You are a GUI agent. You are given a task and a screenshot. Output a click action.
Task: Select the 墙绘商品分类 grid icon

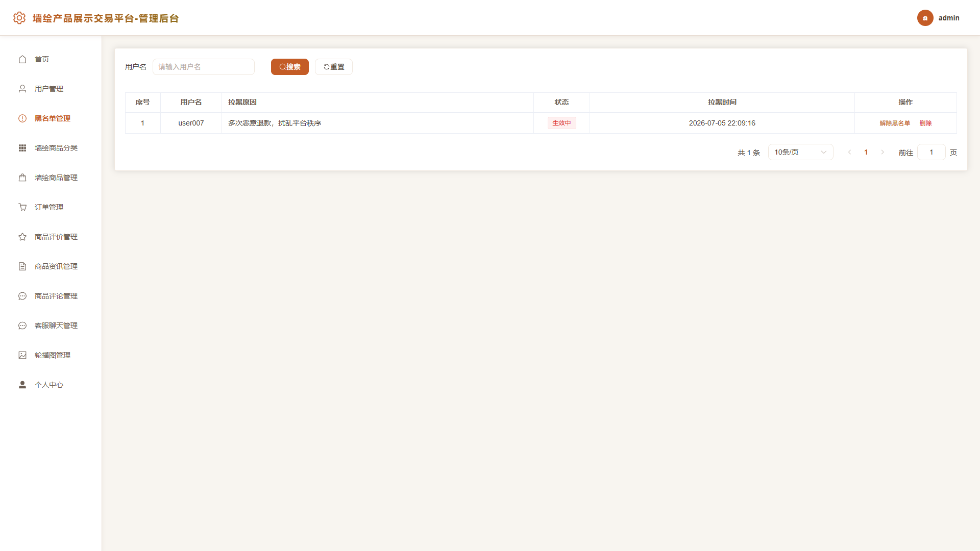22,148
